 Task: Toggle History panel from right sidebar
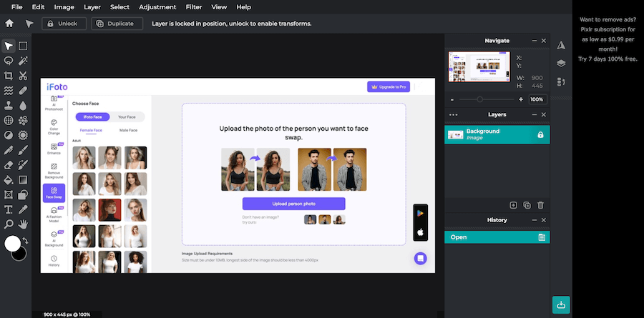click(x=561, y=81)
